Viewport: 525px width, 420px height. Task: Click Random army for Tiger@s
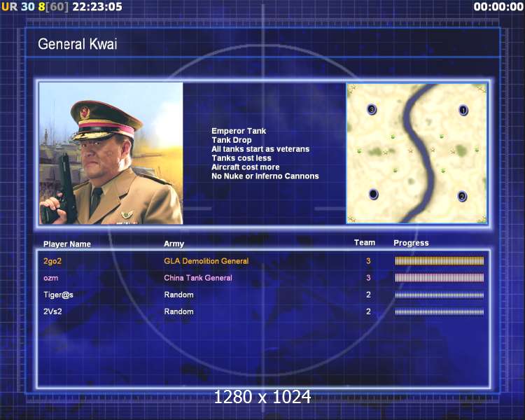[178, 295]
